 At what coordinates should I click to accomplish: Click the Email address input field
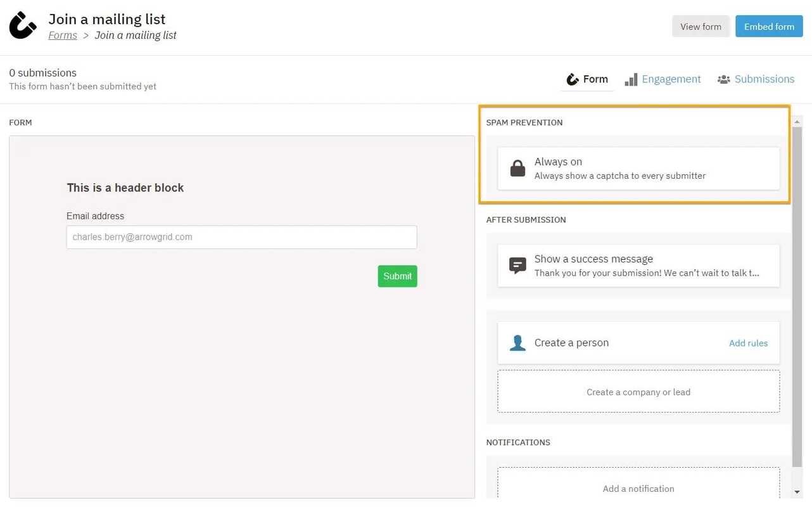(x=241, y=236)
